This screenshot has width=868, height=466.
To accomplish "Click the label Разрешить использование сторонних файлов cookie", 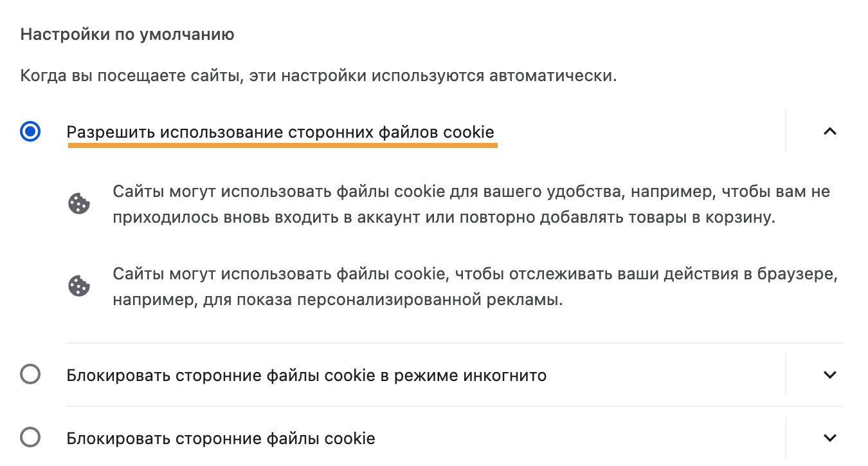I will [x=280, y=132].
